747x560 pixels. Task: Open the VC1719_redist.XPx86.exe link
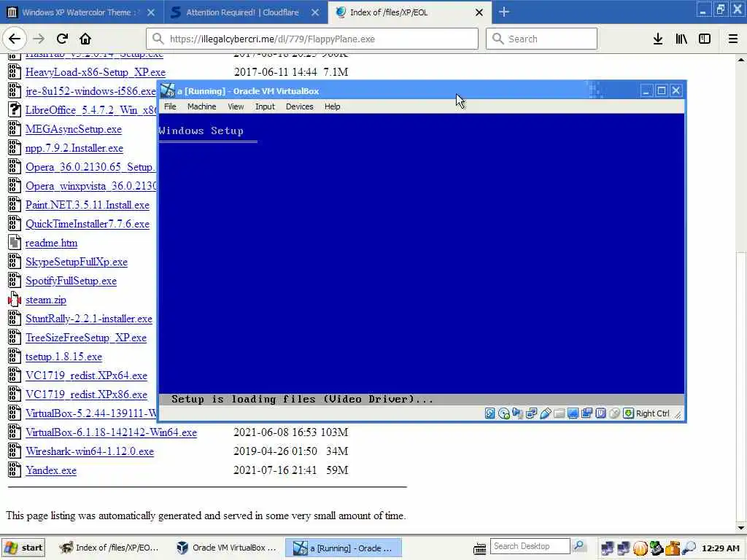tap(86, 394)
